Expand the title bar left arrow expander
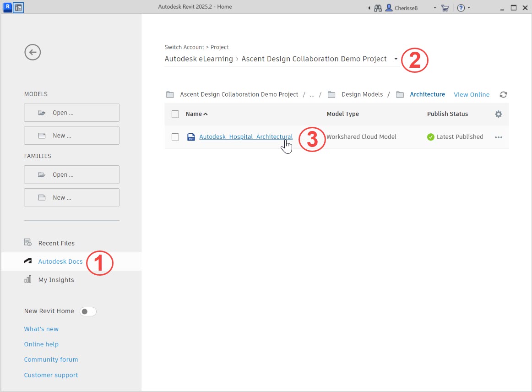Image resolution: width=532 pixels, height=392 pixels. pyautogui.click(x=369, y=8)
